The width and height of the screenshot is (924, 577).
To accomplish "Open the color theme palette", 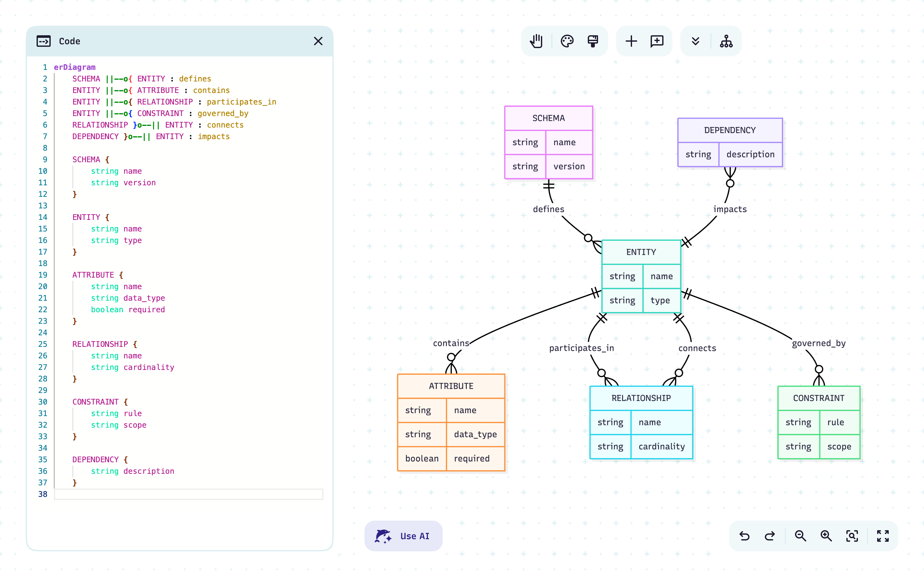I will (567, 41).
